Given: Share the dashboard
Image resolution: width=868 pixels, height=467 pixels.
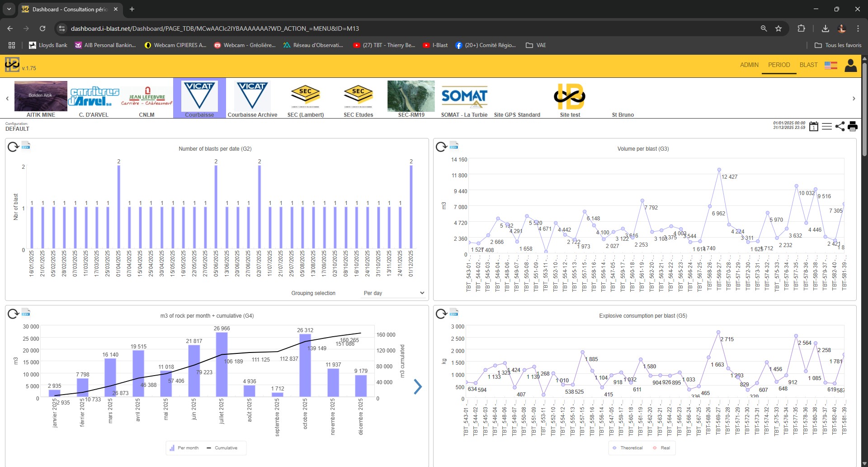Looking at the screenshot, I should (x=840, y=126).
